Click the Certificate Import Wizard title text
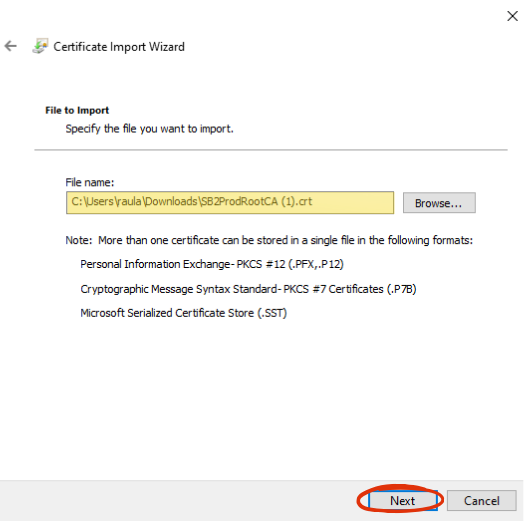 (x=119, y=47)
